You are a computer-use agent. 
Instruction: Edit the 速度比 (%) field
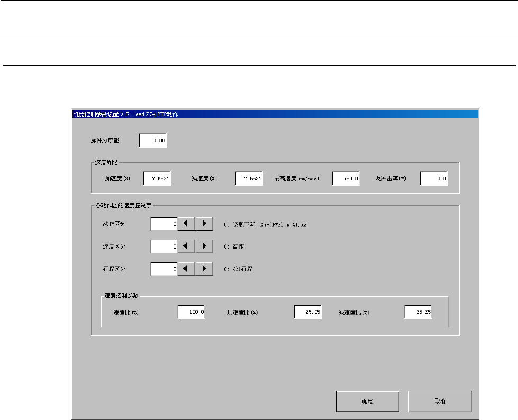pos(192,312)
